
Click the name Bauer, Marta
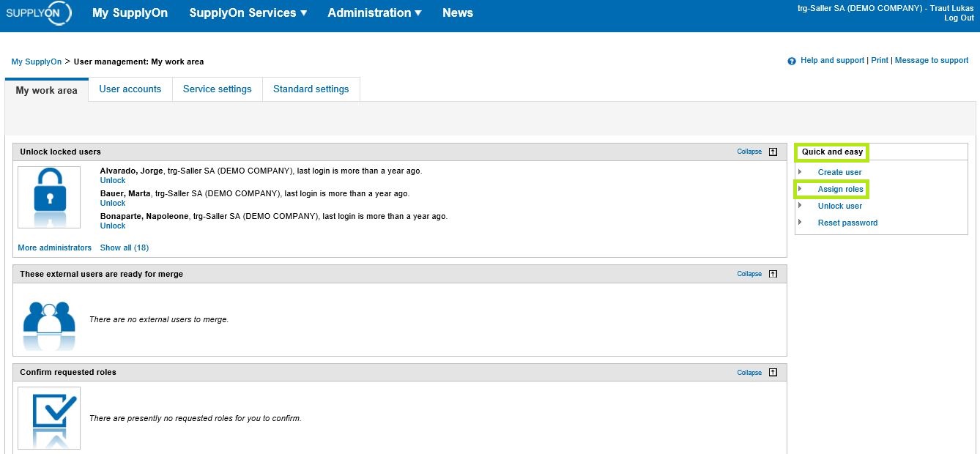[x=125, y=194]
